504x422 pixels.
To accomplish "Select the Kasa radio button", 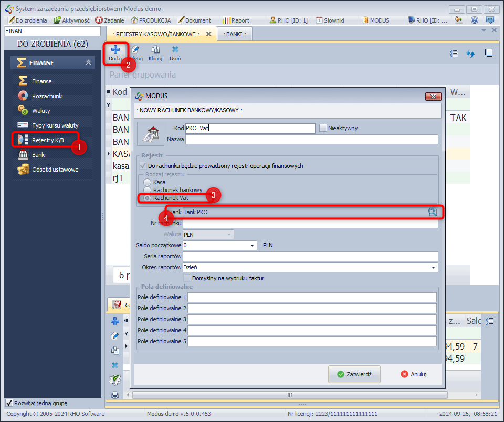I will [x=148, y=182].
